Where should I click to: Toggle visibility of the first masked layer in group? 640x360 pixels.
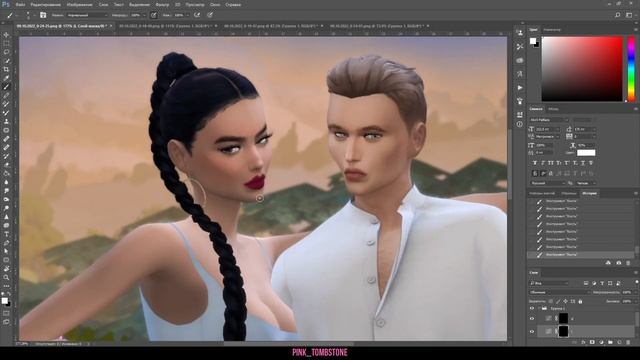point(532,319)
